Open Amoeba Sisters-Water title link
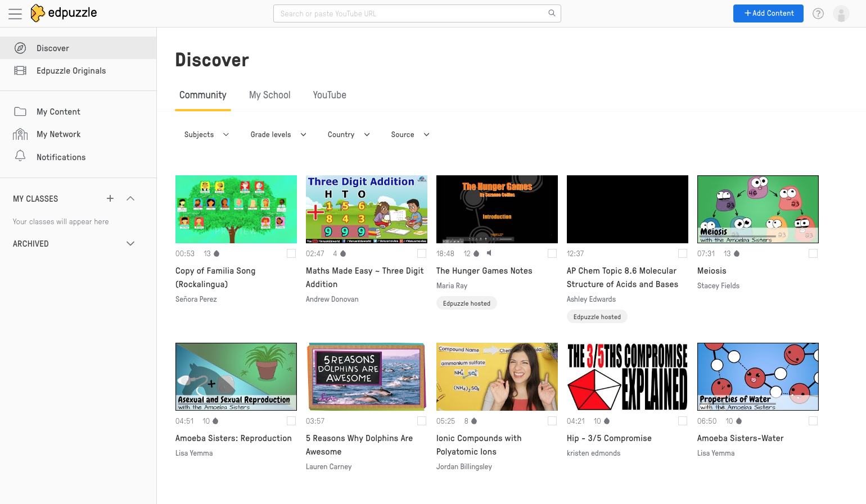This screenshot has height=504, width=866. click(x=740, y=438)
